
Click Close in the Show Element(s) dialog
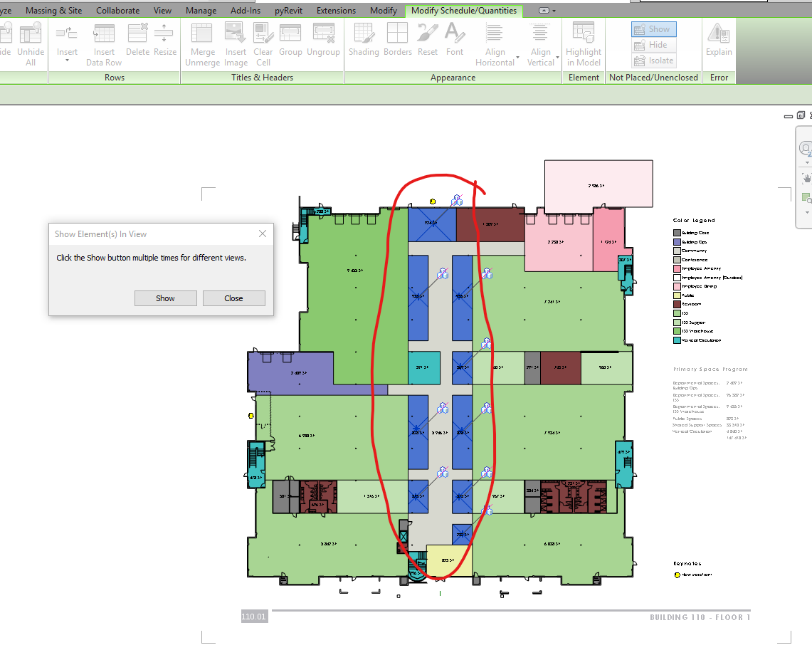(233, 298)
